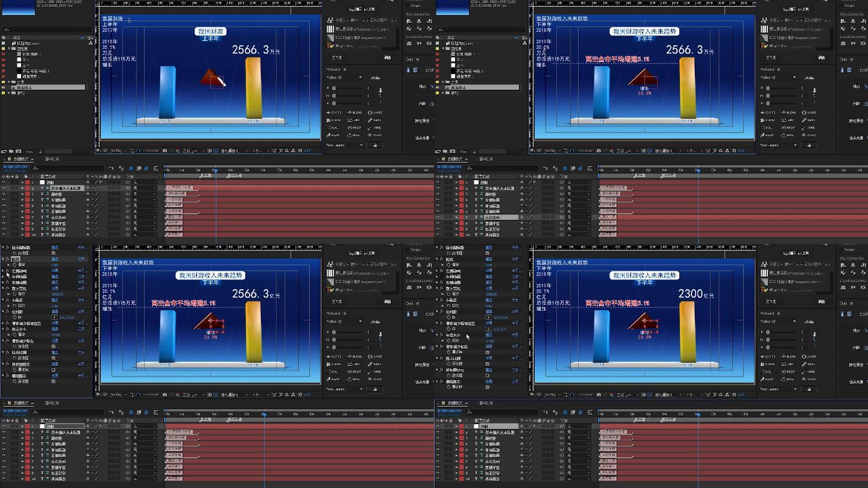Click new folder icon in top-right project panel
The image size is (868, 488).
[x=445, y=151]
